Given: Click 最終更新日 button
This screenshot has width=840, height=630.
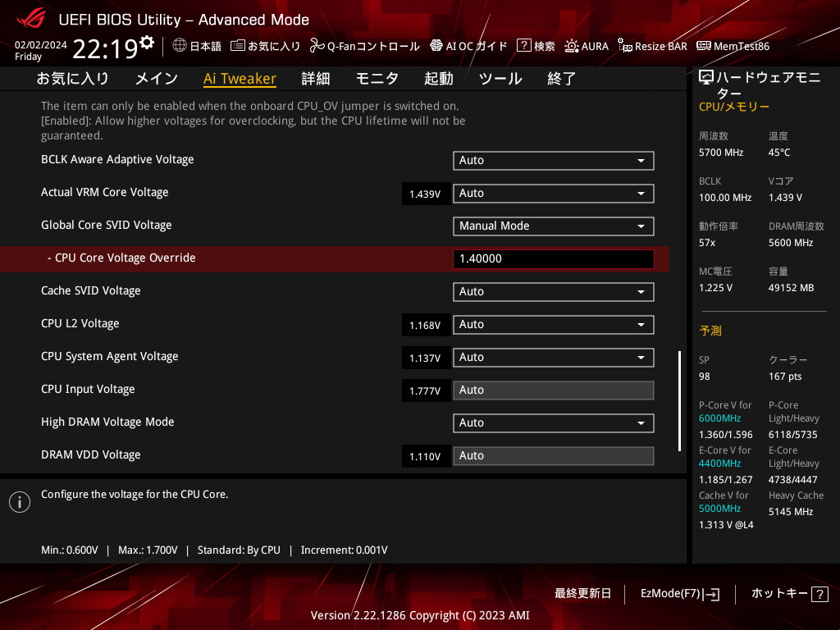Looking at the screenshot, I should 582,594.
